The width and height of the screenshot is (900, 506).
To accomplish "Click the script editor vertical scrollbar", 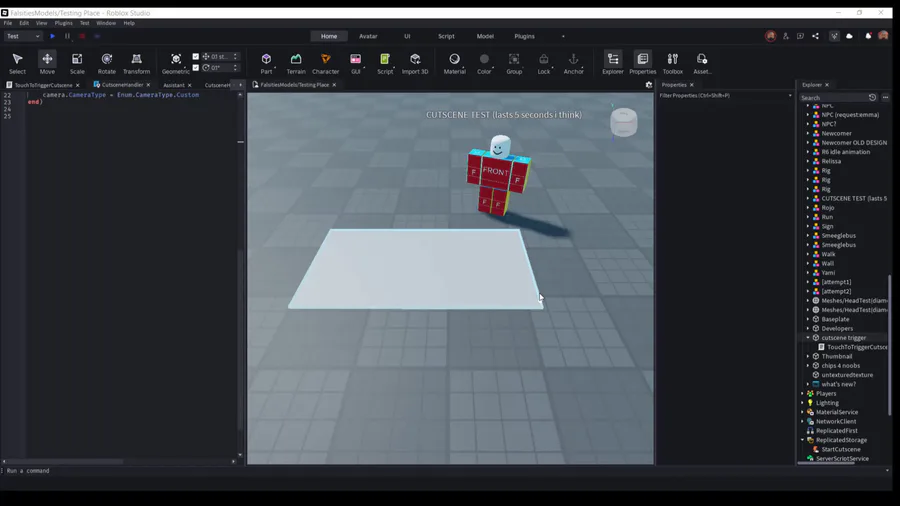I will pos(240,275).
